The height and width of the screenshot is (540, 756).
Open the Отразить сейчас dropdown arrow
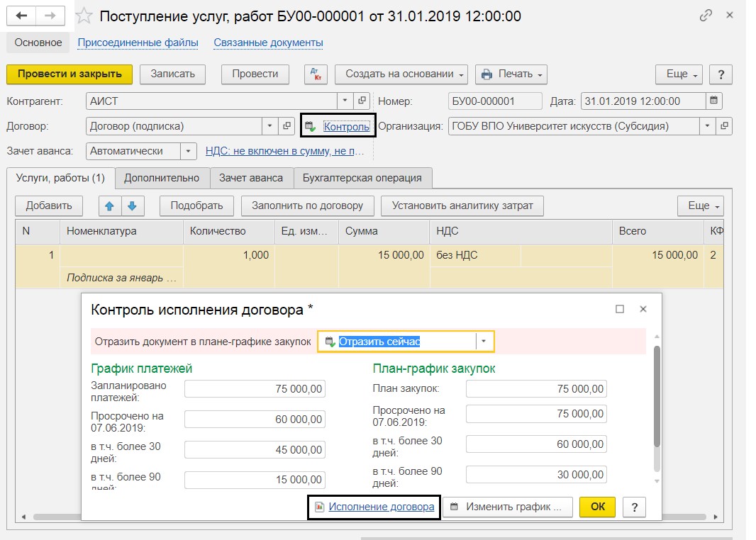[x=484, y=342]
